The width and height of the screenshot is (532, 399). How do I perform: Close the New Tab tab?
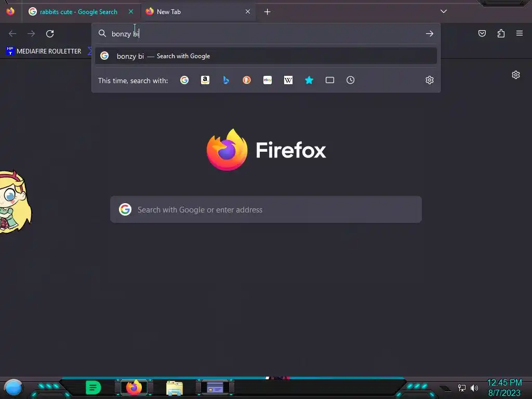click(x=248, y=11)
